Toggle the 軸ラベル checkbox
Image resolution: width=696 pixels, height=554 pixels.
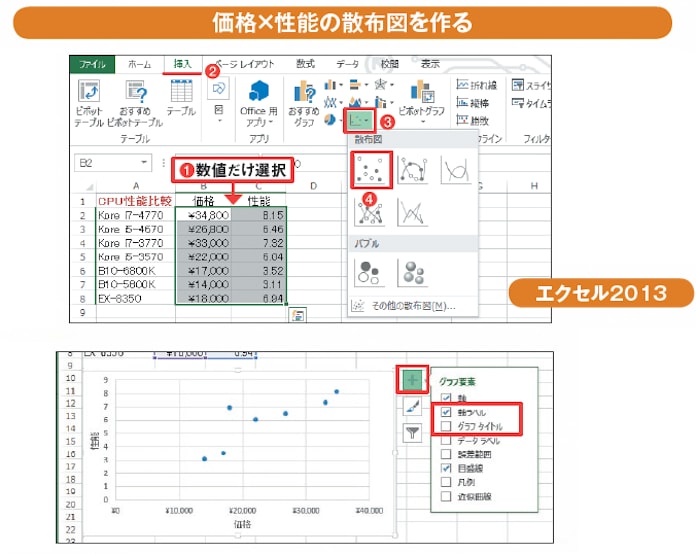pyautogui.click(x=446, y=412)
